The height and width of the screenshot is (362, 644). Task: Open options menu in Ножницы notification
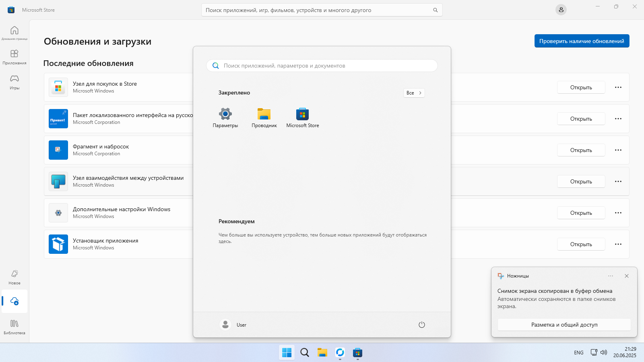pos(611,276)
